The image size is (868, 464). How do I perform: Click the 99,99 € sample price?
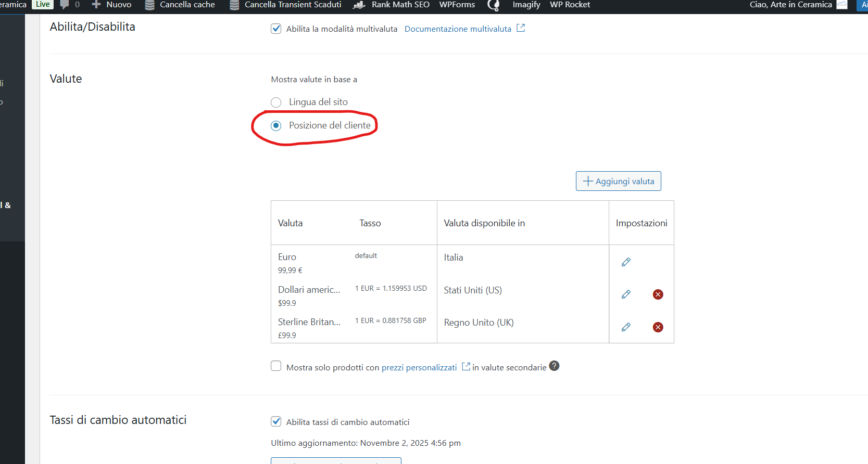[290, 270]
